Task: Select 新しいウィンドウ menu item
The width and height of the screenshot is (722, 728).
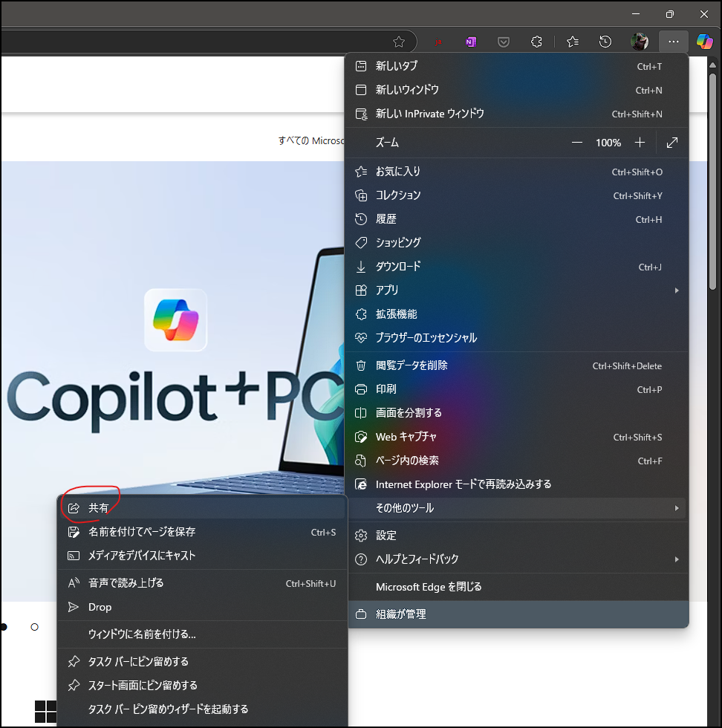Action: point(517,90)
